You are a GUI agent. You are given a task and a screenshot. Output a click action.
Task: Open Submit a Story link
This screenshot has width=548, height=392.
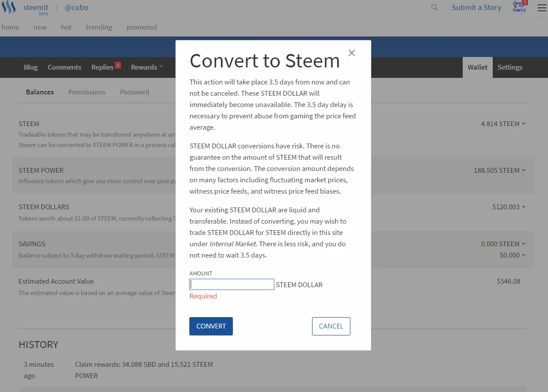click(477, 7)
